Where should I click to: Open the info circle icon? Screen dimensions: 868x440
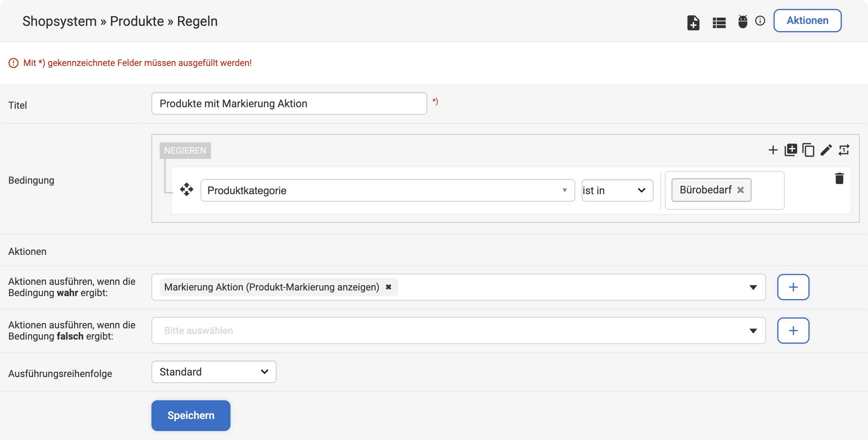[760, 21]
